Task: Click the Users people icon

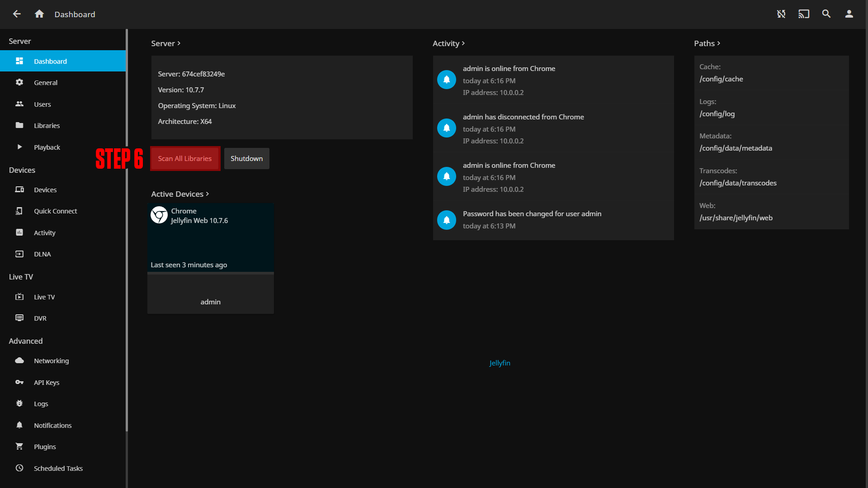Action: click(x=19, y=104)
